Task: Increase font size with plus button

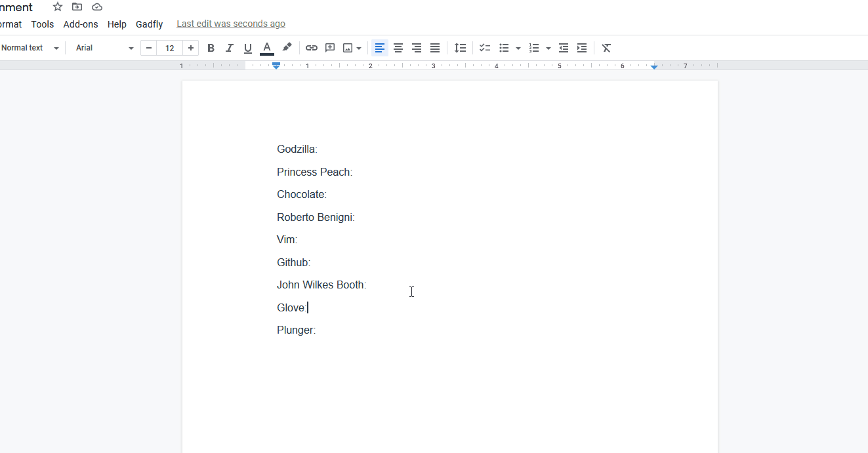Action: [x=191, y=48]
